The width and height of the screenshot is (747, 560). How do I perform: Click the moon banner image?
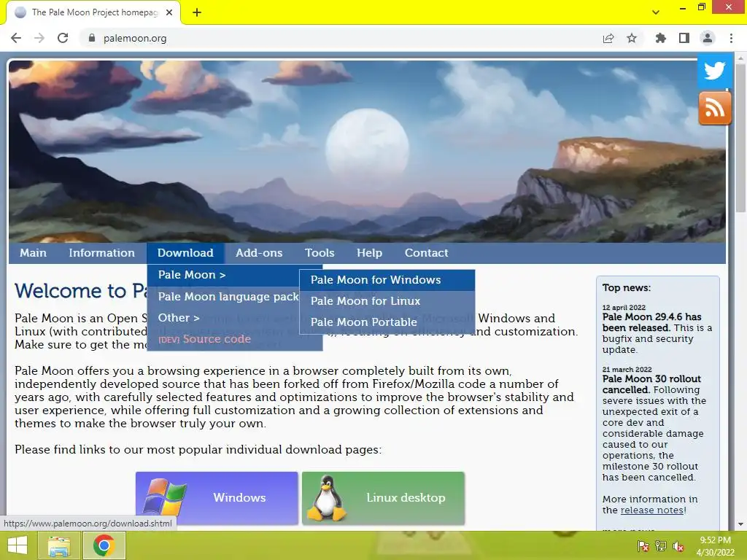pyautogui.click(x=367, y=152)
